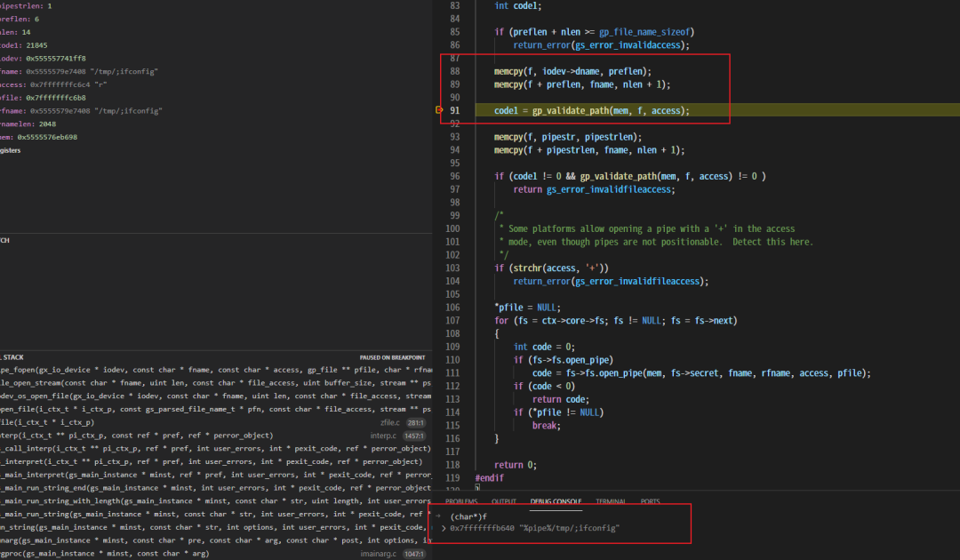Select the fname "/tmp/;ifconfig" variable row
This screenshot has width=960, height=560.
[x=216, y=72]
